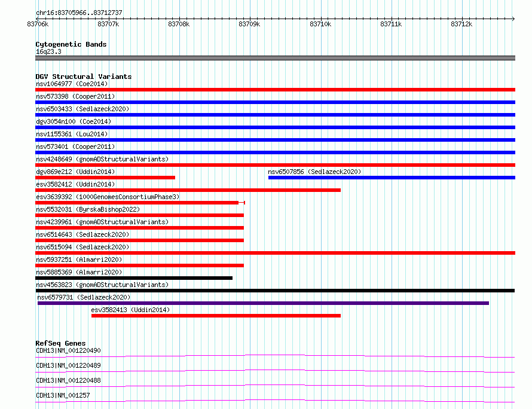
Task: Click the 16q23.3 band label
Action: tap(48, 51)
